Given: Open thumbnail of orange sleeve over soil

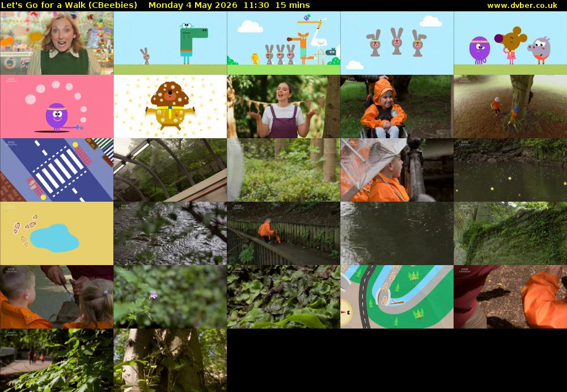Looking at the screenshot, I should [510, 297].
